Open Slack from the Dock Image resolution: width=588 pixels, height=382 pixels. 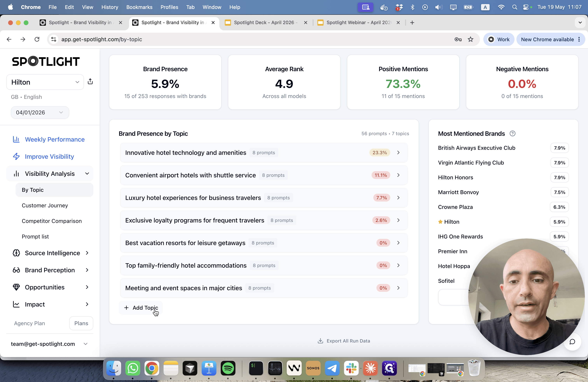coord(351,368)
